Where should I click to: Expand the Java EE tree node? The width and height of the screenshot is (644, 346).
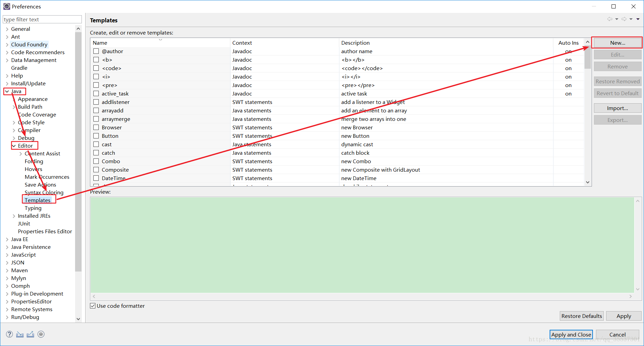(7, 239)
